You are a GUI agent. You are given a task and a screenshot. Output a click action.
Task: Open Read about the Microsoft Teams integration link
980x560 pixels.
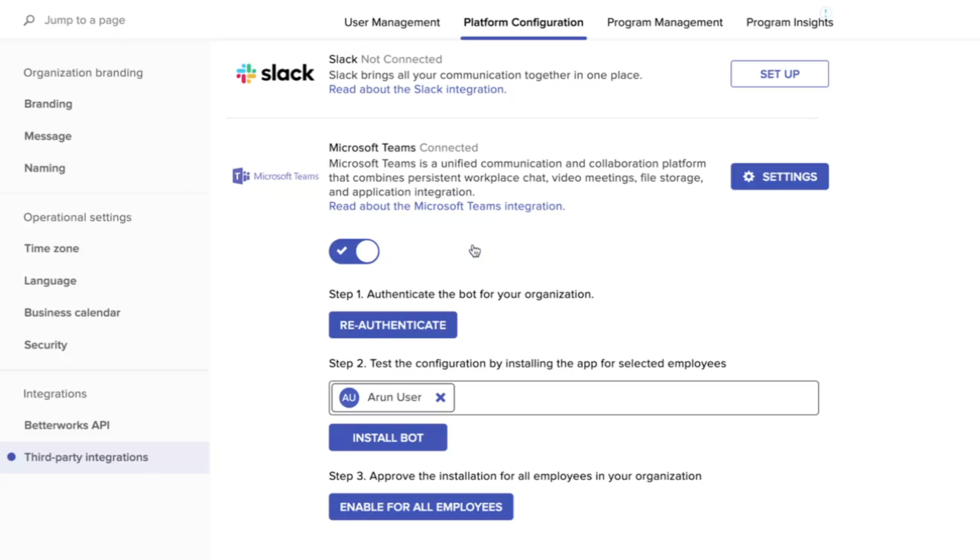pyautogui.click(x=447, y=206)
